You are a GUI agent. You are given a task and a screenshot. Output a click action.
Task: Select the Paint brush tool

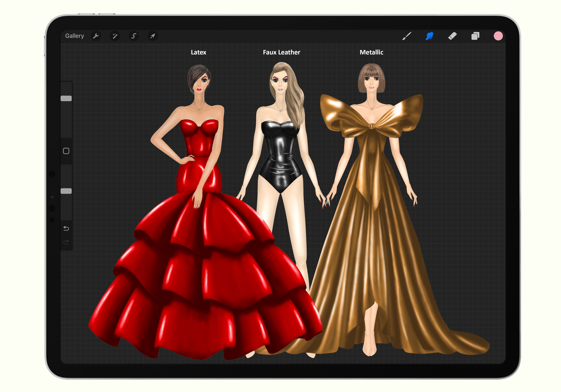coord(407,36)
